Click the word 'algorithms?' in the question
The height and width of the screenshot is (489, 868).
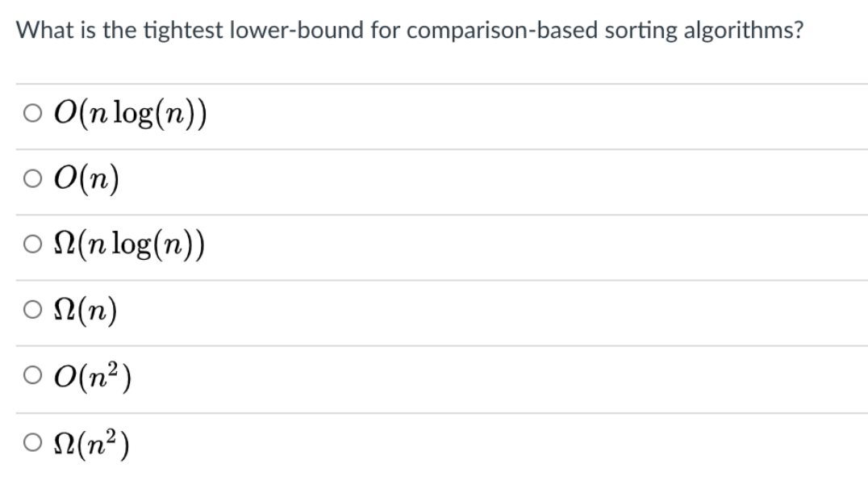tap(744, 31)
